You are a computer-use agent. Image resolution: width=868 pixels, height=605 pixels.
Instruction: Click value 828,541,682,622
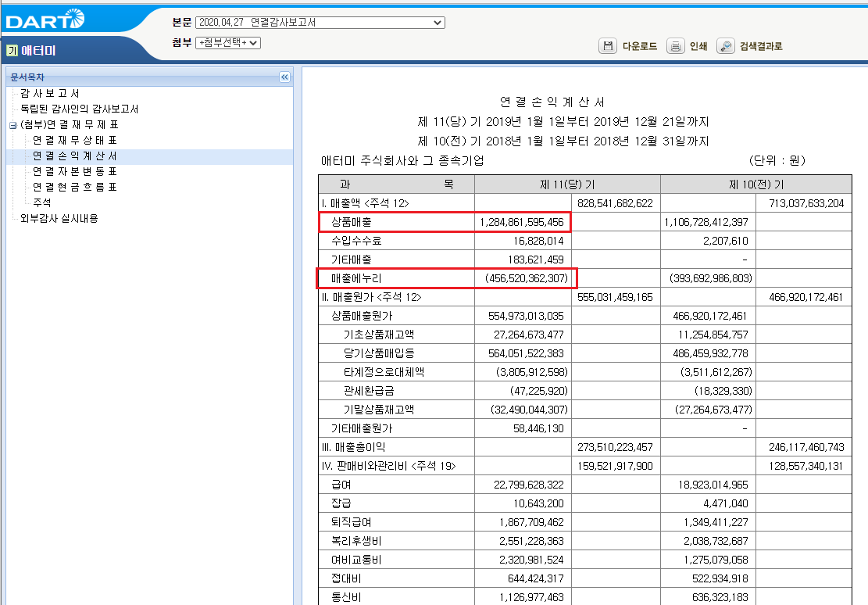(615, 203)
